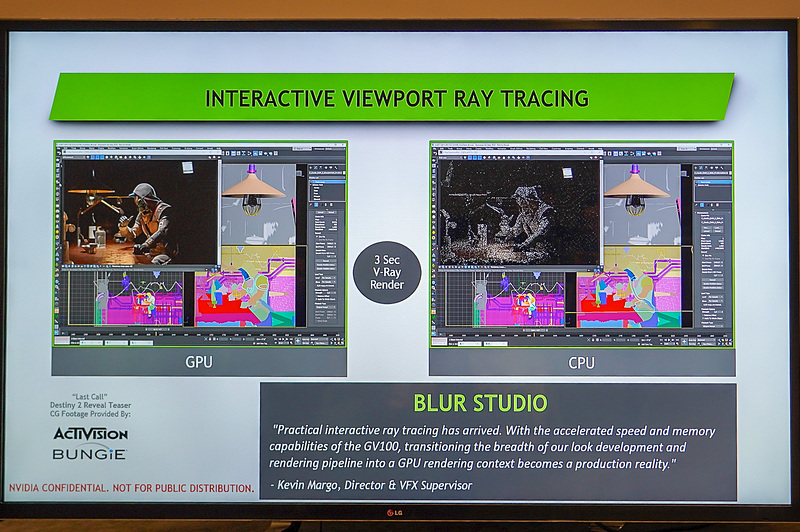The image size is (800, 532).
Task: Click the time slider in GPU screenshot
Action: click(x=158, y=330)
